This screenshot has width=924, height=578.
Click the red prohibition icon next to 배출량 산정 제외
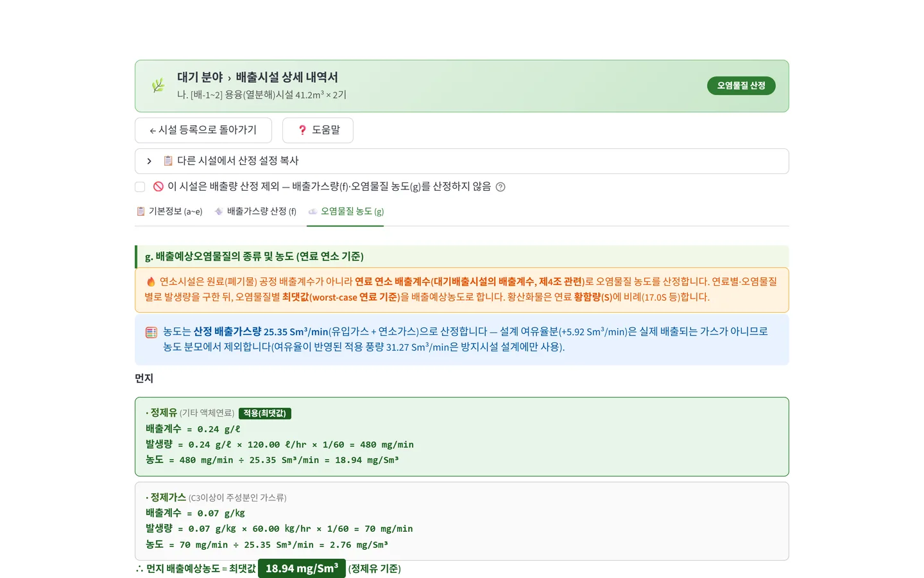tap(158, 186)
